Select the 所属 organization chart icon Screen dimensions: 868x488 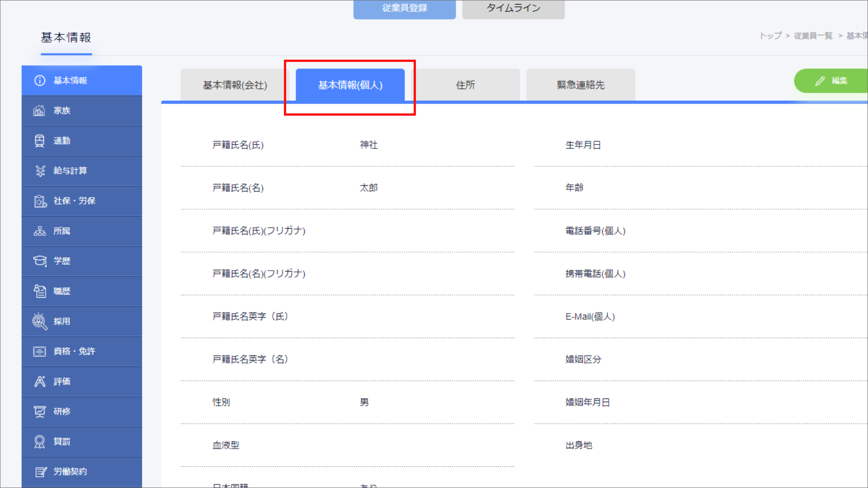[x=39, y=231]
